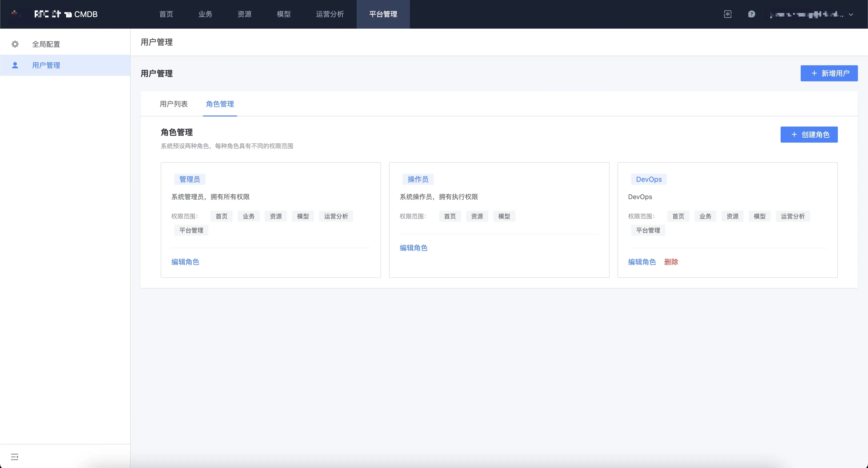The height and width of the screenshot is (468, 868).
Task: Click the gear icon beside 全局配置
Action: pyautogui.click(x=15, y=44)
